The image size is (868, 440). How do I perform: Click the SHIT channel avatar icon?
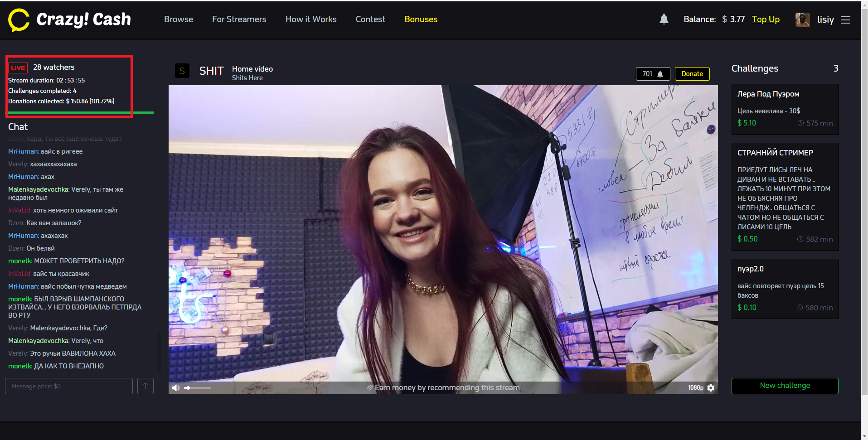[x=182, y=71]
